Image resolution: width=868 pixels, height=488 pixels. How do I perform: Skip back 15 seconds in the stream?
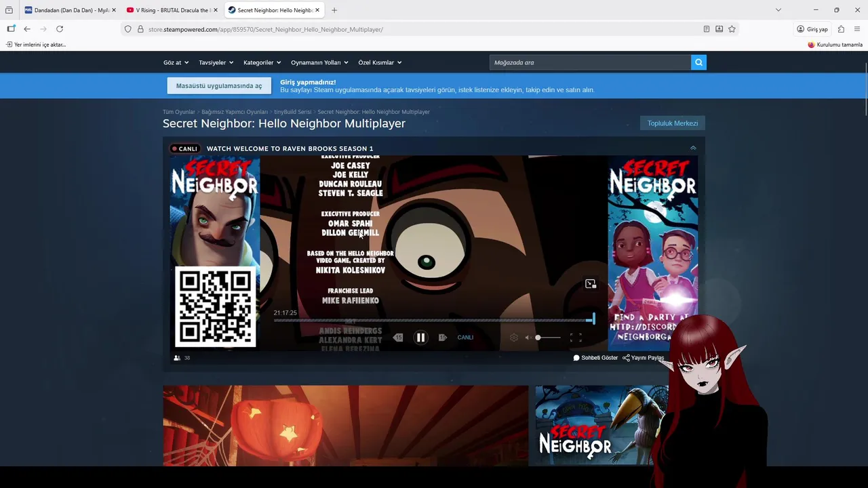(x=398, y=338)
